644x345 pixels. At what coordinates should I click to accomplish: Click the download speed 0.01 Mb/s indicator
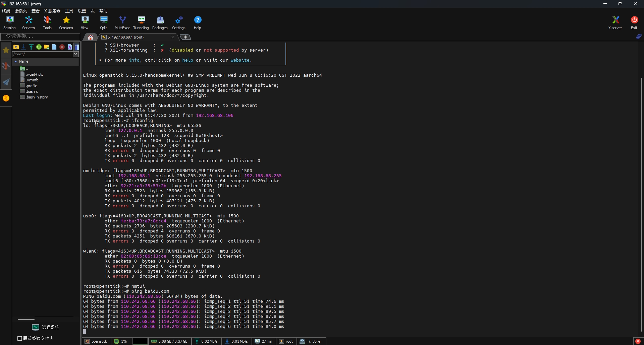coord(236,341)
